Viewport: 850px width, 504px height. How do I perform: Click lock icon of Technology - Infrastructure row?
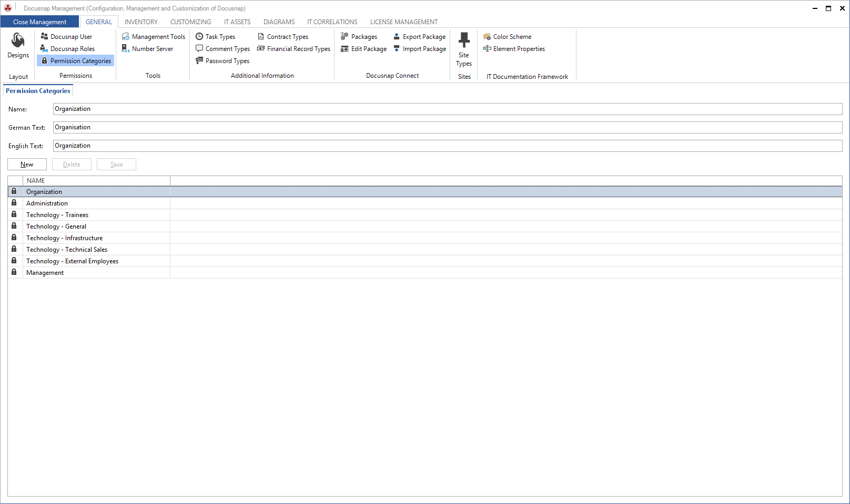coord(14,238)
